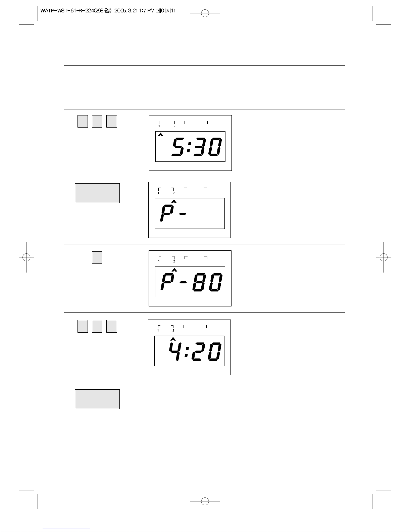Click the P-80 power level readout

[191, 282]
